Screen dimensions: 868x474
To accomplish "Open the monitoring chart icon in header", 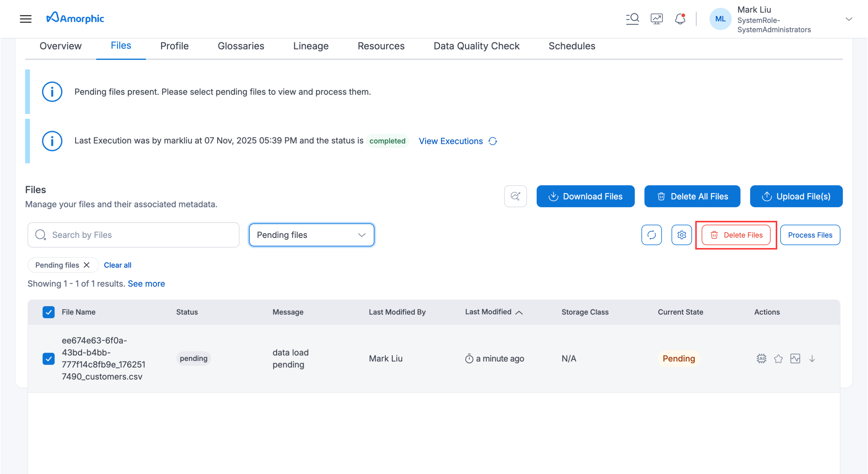I will (x=656, y=19).
